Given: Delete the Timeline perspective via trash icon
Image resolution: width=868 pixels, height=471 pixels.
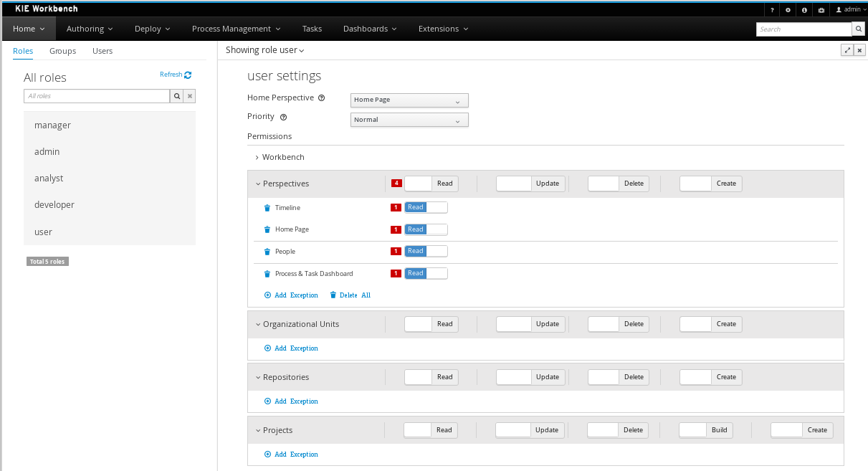Looking at the screenshot, I should (x=267, y=208).
